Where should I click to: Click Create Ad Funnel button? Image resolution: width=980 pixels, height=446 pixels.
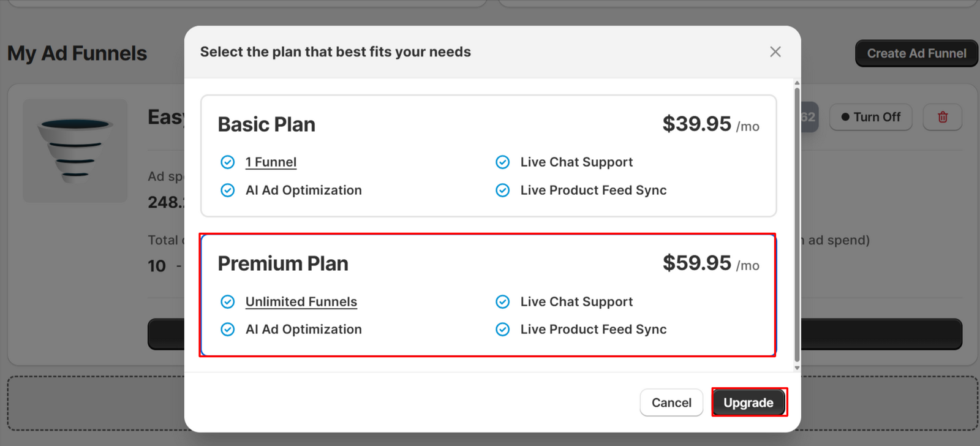[916, 54]
